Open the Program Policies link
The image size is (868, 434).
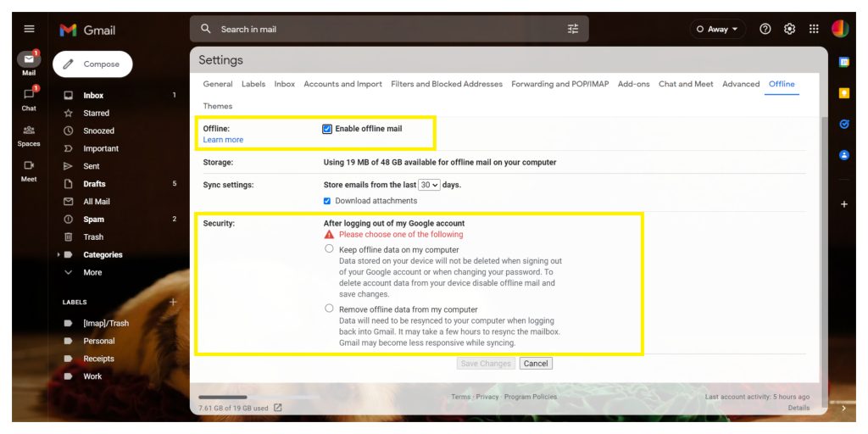[531, 397]
